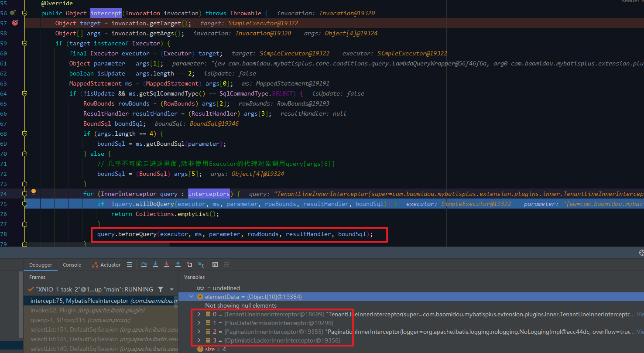The image size is (644, 353).
Task: Expand the PlusDataPermissionInterceptor element 1
Action: click(199, 323)
